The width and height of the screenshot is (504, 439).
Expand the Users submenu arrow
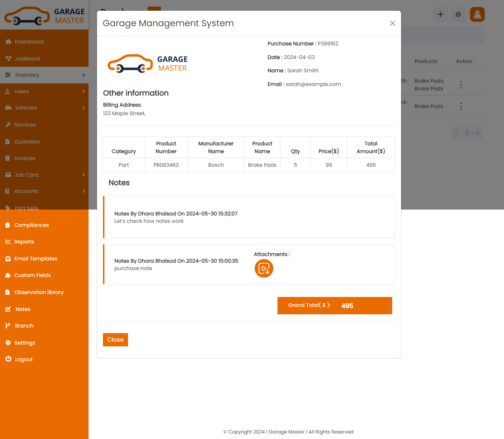click(83, 91)
